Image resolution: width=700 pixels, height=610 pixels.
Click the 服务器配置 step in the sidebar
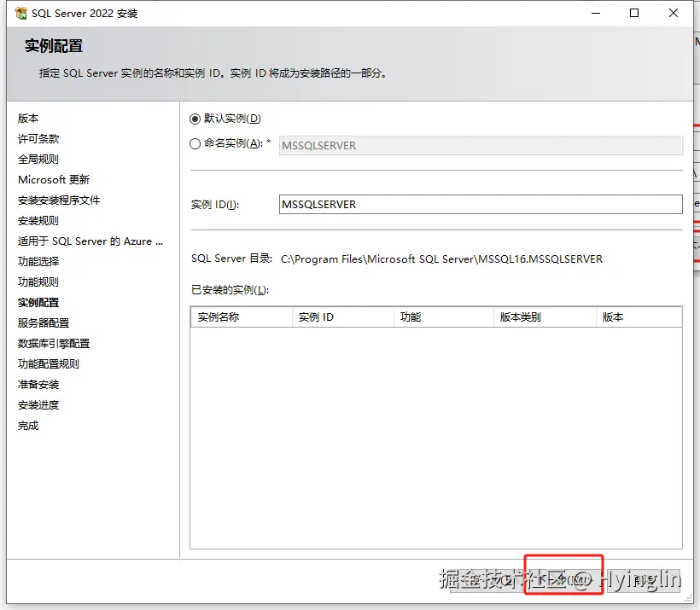coord(44,323)
